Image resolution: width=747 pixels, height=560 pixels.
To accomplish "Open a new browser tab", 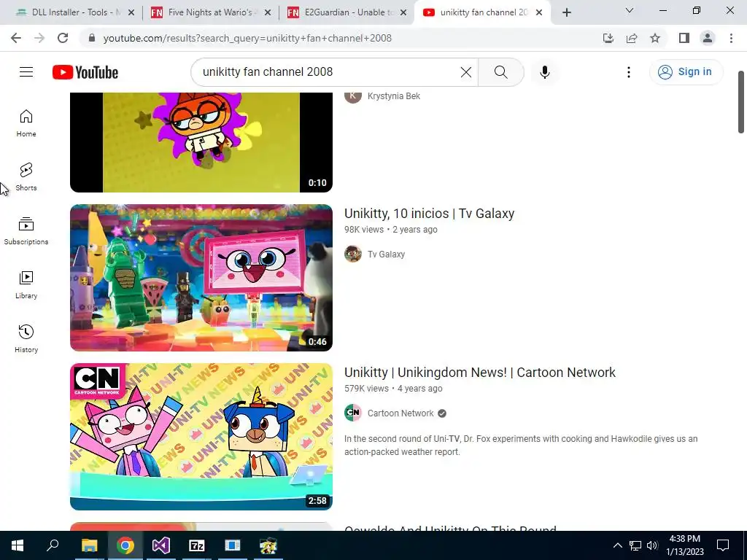I will point(566,13).
